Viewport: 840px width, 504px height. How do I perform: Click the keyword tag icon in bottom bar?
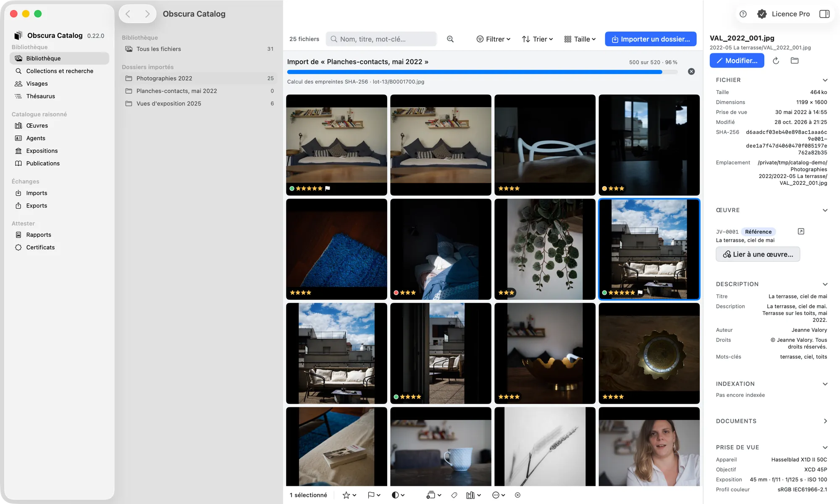(454, 495)
